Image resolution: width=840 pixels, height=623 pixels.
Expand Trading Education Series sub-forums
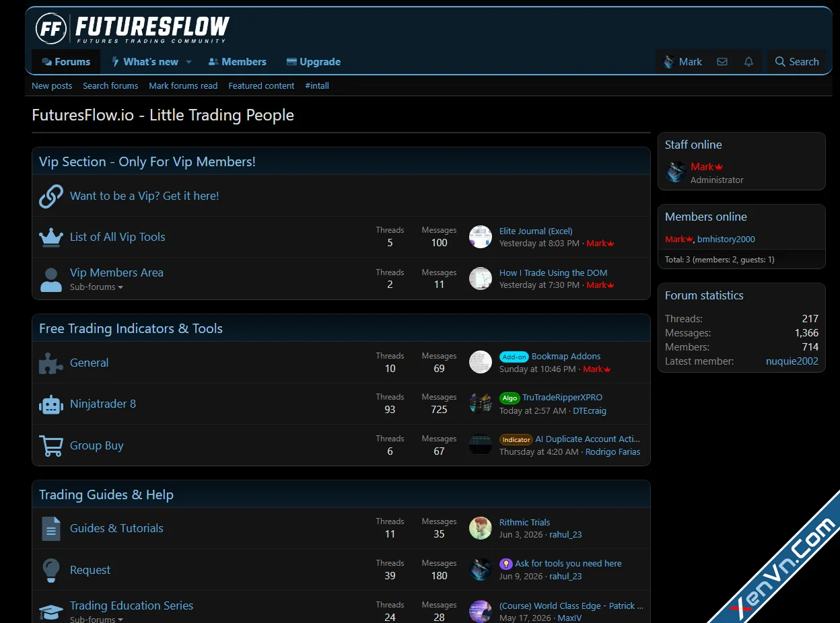coord(96,619)
